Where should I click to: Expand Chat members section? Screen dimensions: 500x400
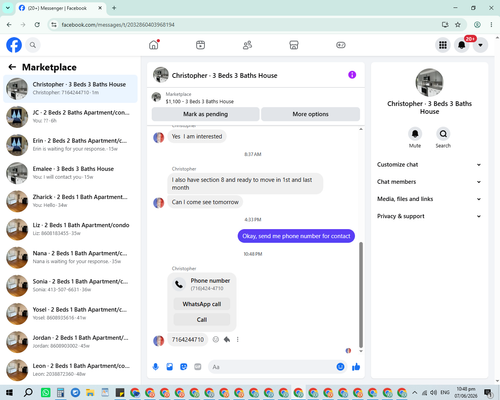click(429, 182)
